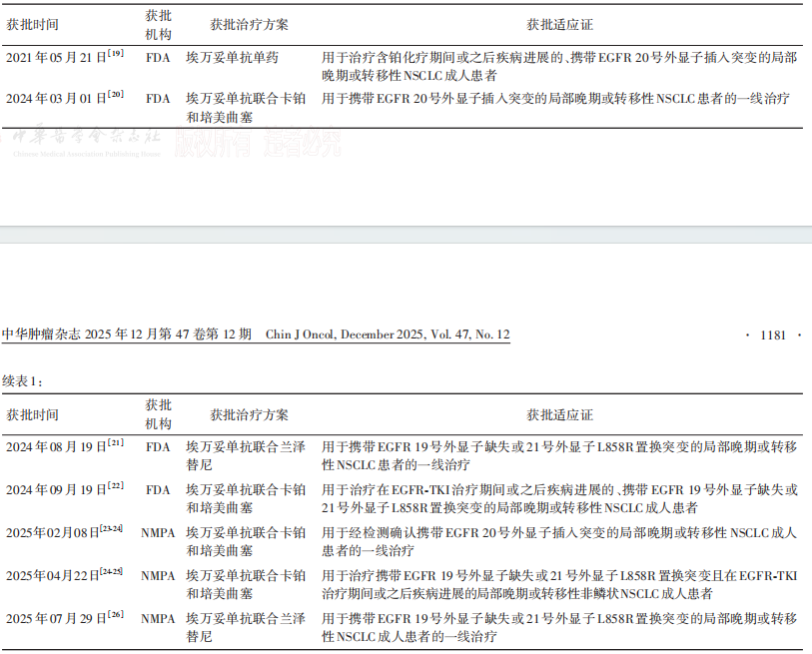Viewport: 812px width, 654px height.
Task: Click the date 2024年09月19日
Action: pyautogui.click(x=57, y=490)
